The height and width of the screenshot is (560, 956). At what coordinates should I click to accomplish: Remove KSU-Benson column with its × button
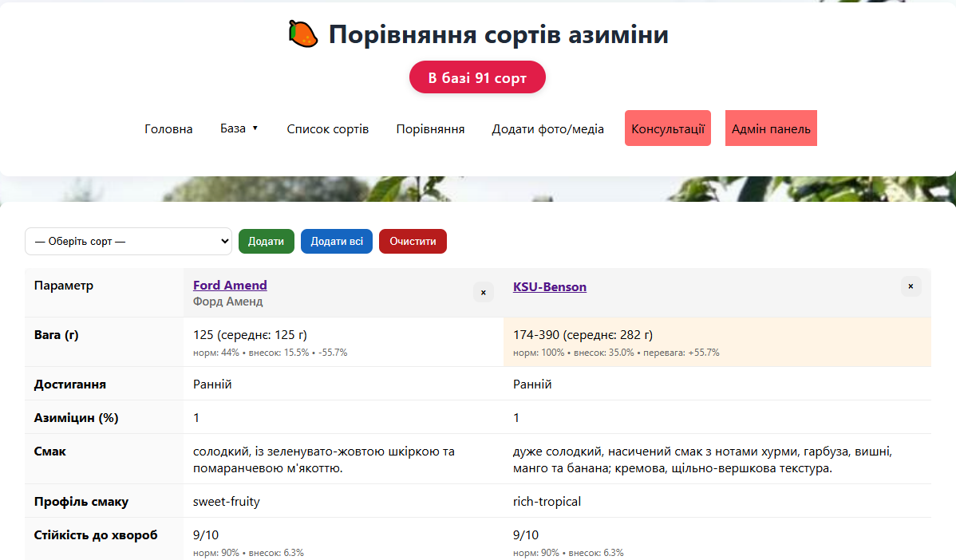pos(911,286)
